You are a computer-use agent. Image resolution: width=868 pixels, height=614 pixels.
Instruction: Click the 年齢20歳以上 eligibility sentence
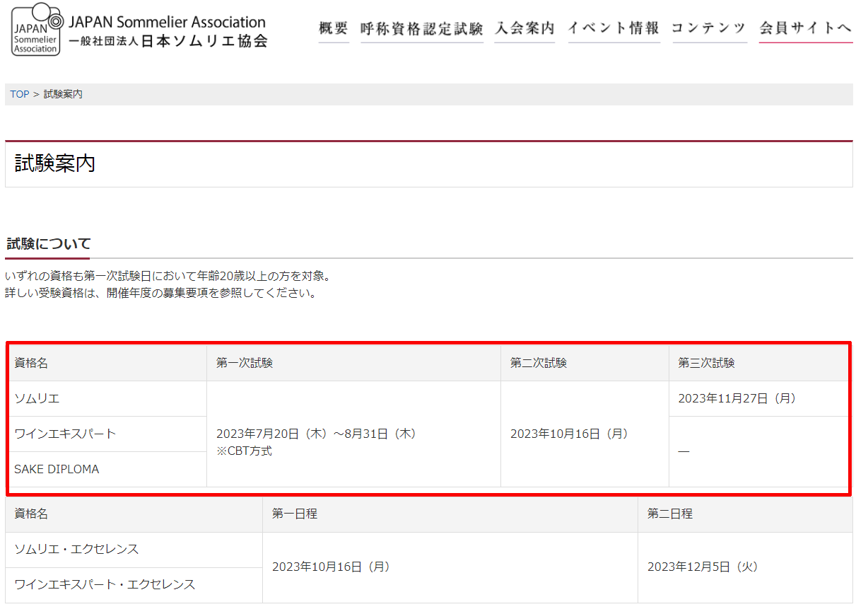pos(168,275)
